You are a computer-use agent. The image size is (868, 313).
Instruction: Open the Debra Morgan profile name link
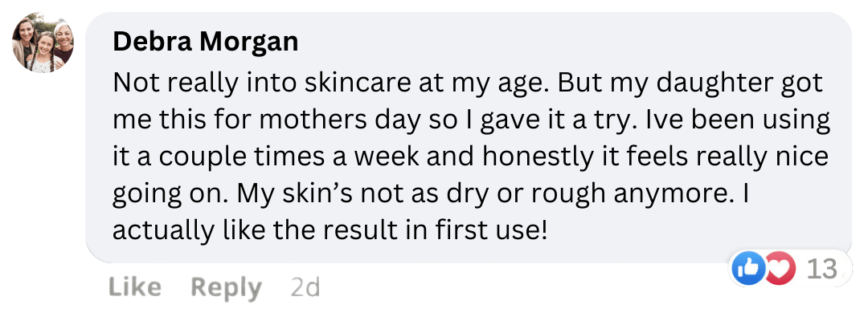(x=206, y=42)
